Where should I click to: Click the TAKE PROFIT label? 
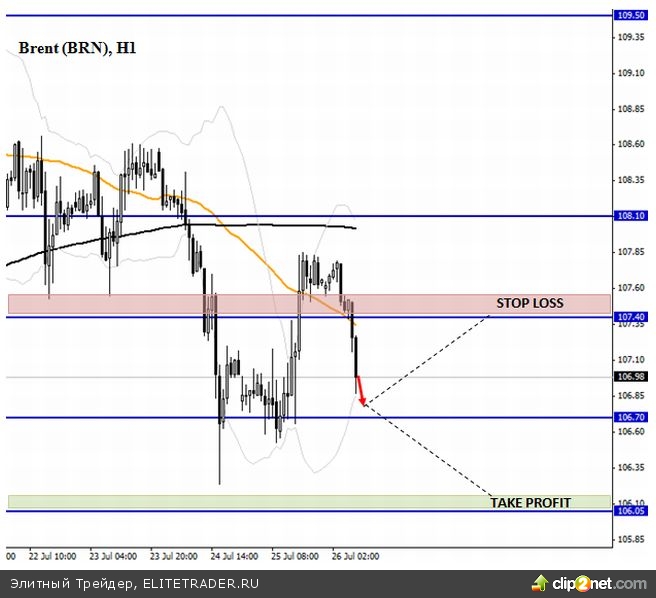530,502
